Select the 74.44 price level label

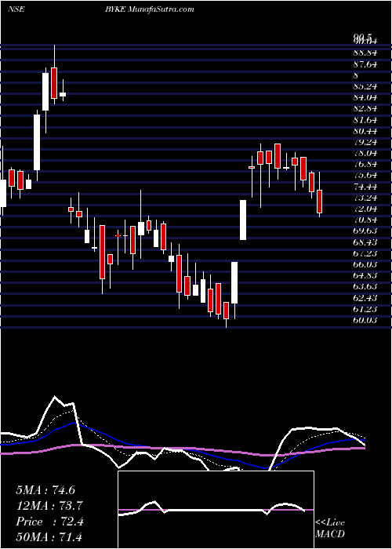click(365, 187)
